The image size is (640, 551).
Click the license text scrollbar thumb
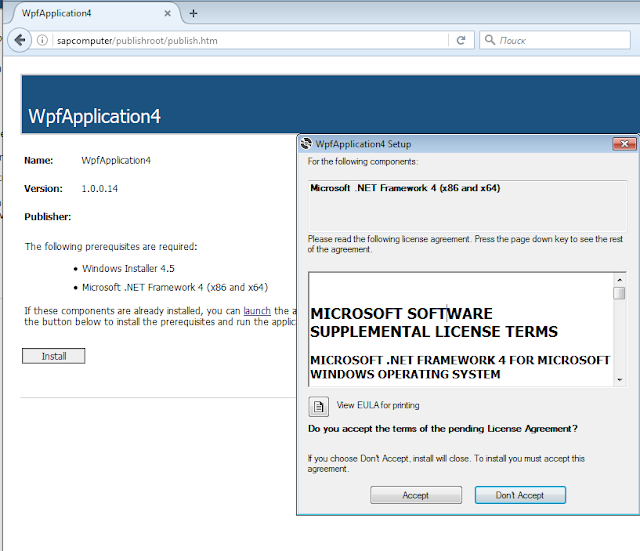point(619,293)
